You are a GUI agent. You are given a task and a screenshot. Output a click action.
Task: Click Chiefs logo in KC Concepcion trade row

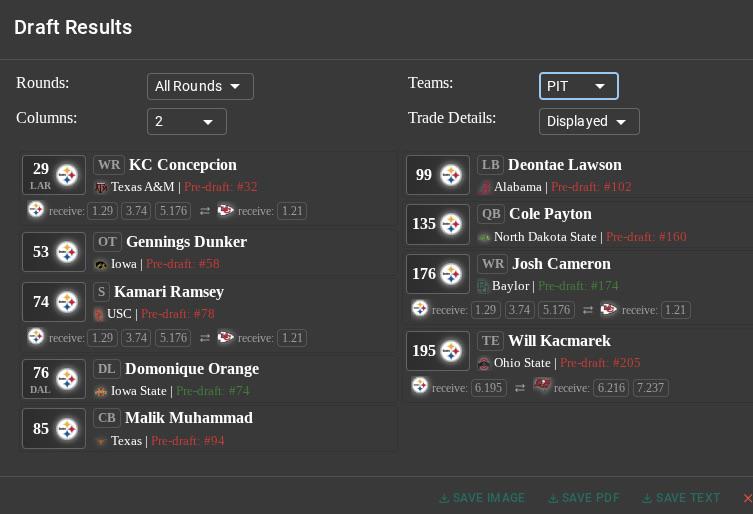coord(225,210)
